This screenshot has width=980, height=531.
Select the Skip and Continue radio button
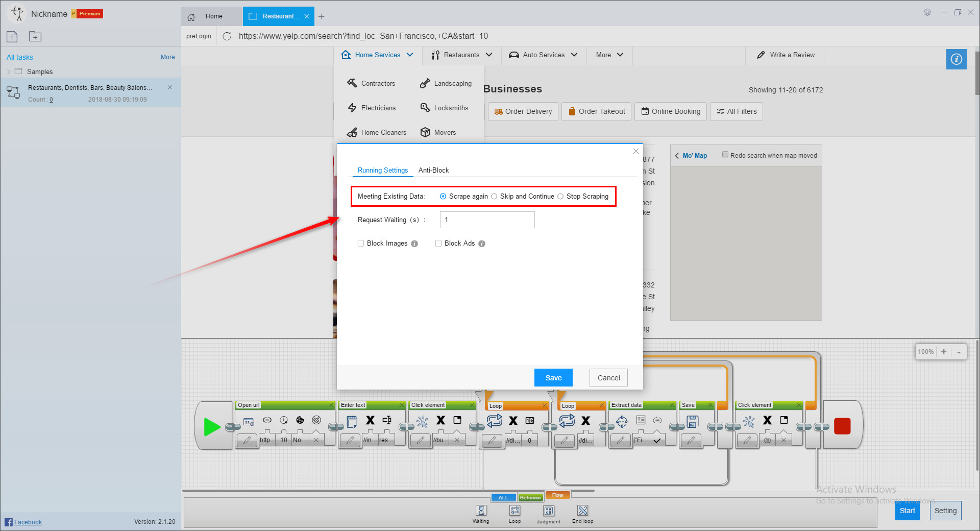click(x=494, y=196)
